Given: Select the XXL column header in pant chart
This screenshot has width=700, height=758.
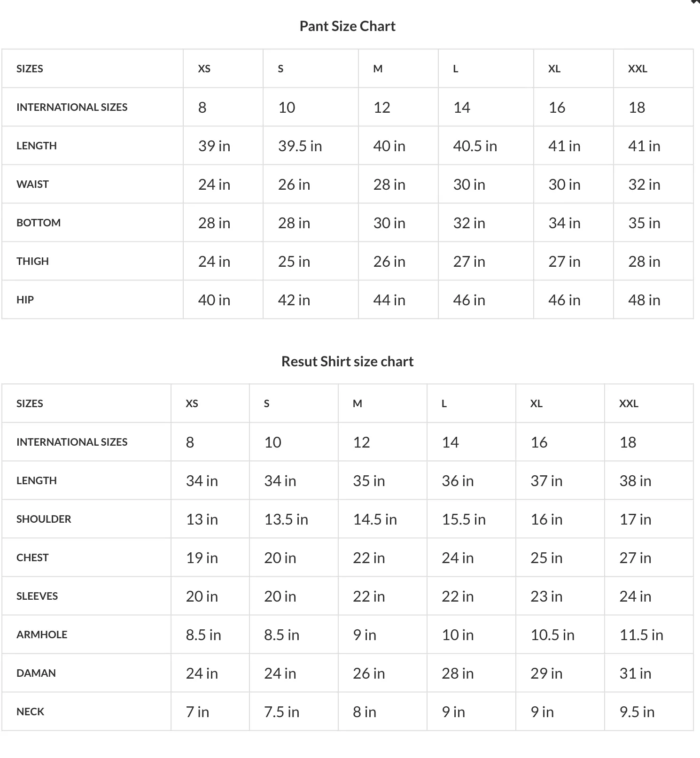Looking at the screenshot, I should 638,69.
